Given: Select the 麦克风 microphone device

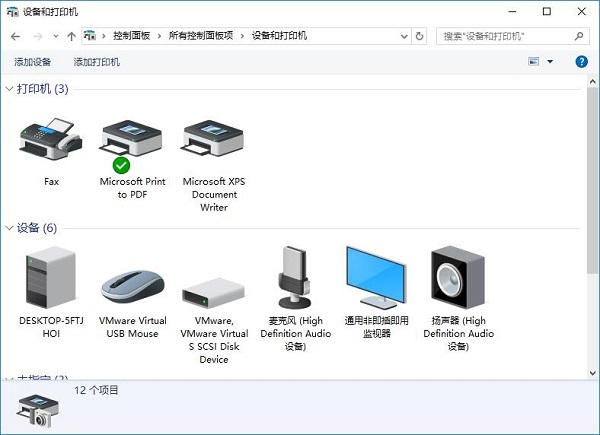Looking at the screenshot, I should 295,278.
